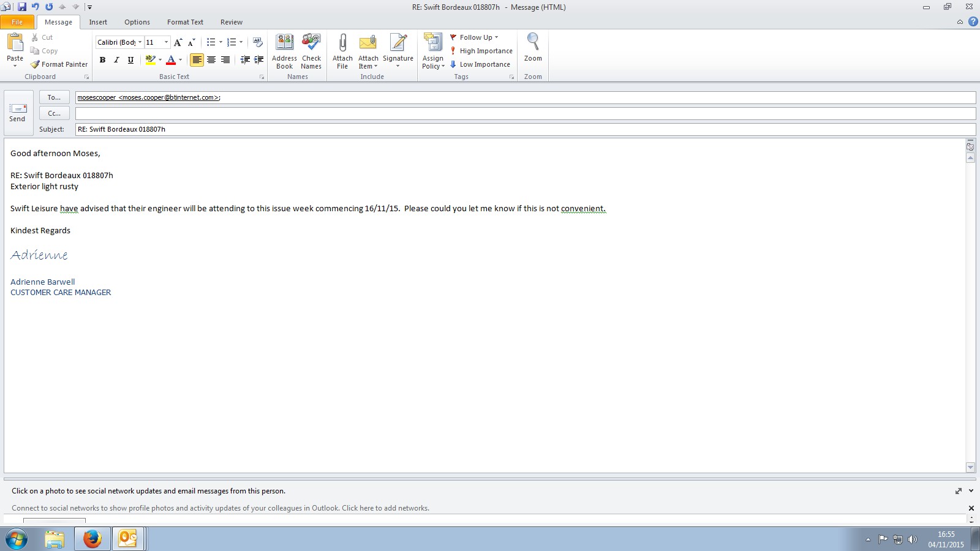Decrease the paragraph indent
Screen dimensions: 980x551
(245, 59)
